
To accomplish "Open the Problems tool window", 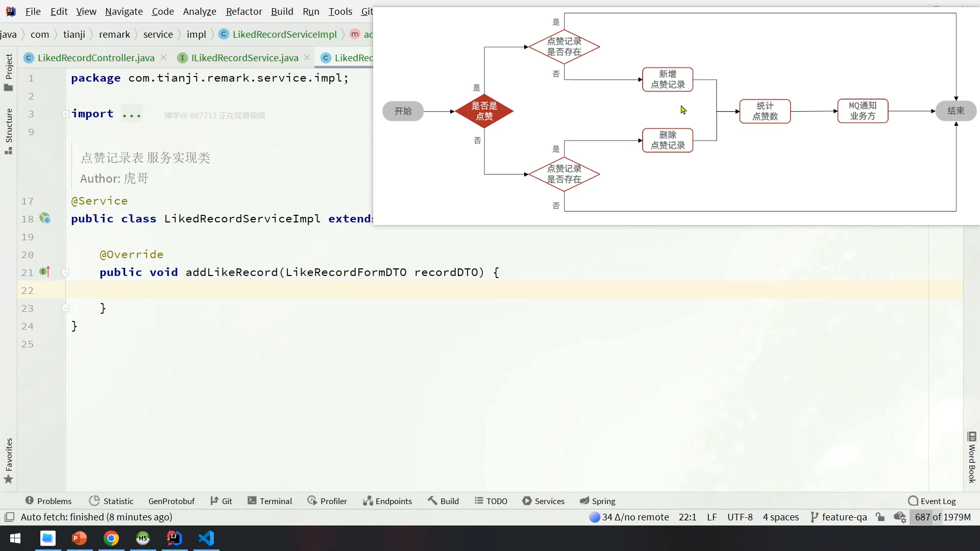I will (48, 501).
